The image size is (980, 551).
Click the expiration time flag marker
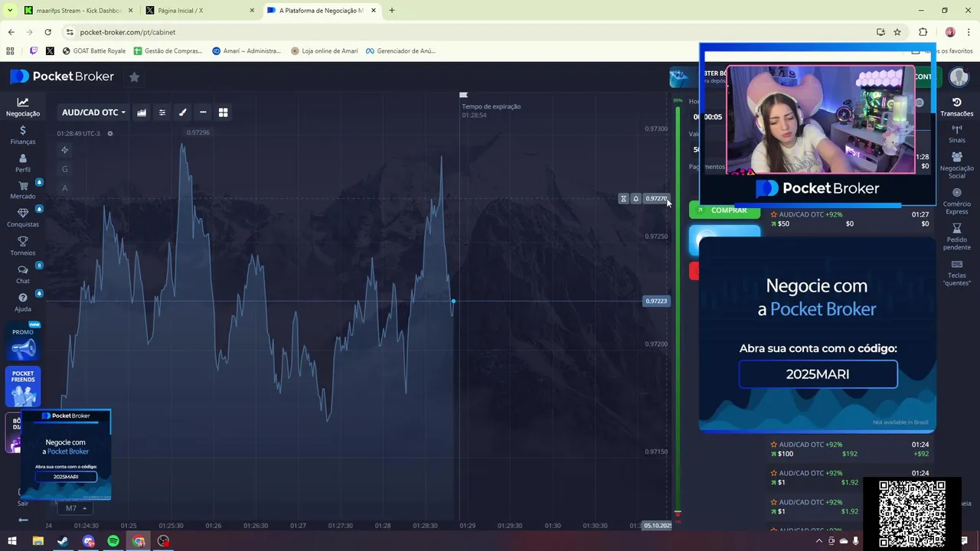click(463, 95)
